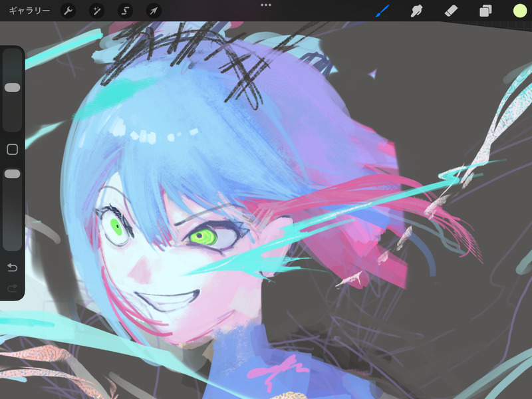The width and height of the screenshot is (532, 399).
Task: Undo the last stroke
Action: click(x=12, y=268)
